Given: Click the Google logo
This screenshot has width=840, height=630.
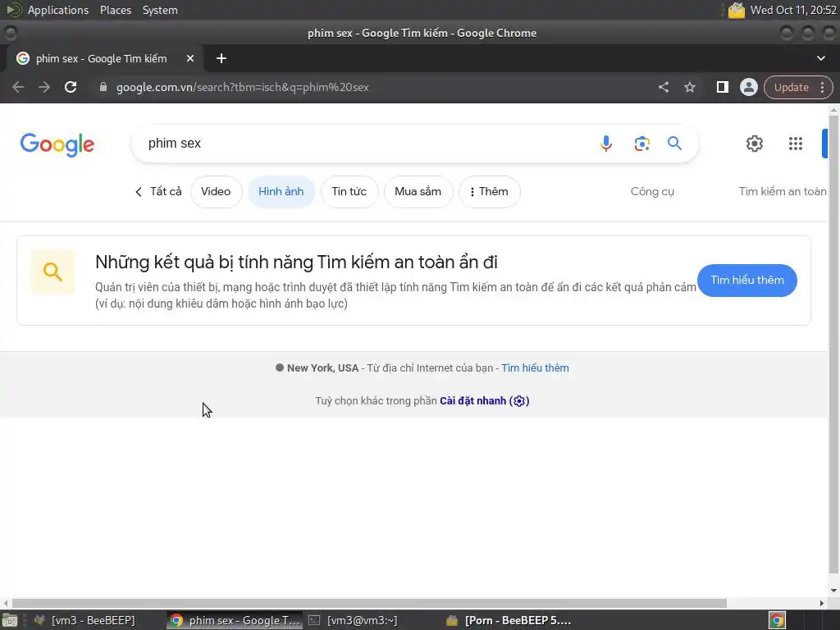Looking at the screenshot, I should pyautogui.click(x=57, y=144).
